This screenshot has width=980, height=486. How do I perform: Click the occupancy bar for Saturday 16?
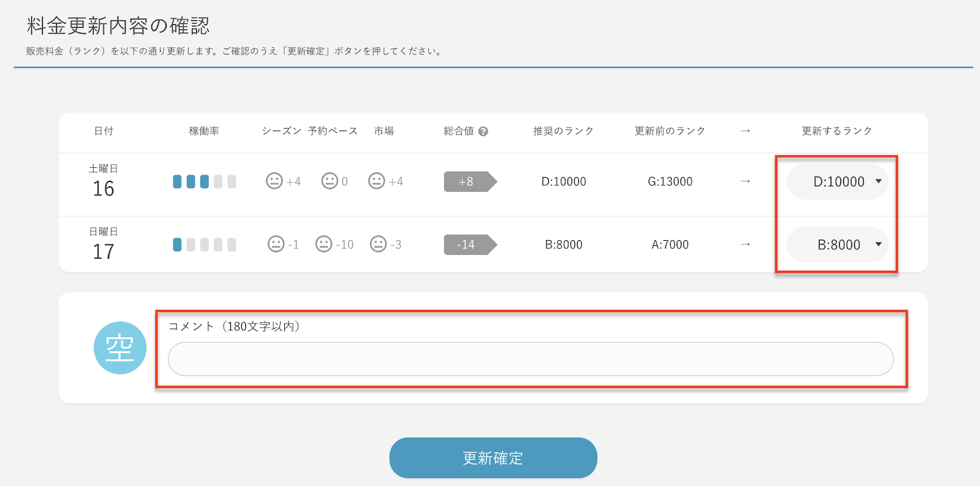(x=205, y=181)
